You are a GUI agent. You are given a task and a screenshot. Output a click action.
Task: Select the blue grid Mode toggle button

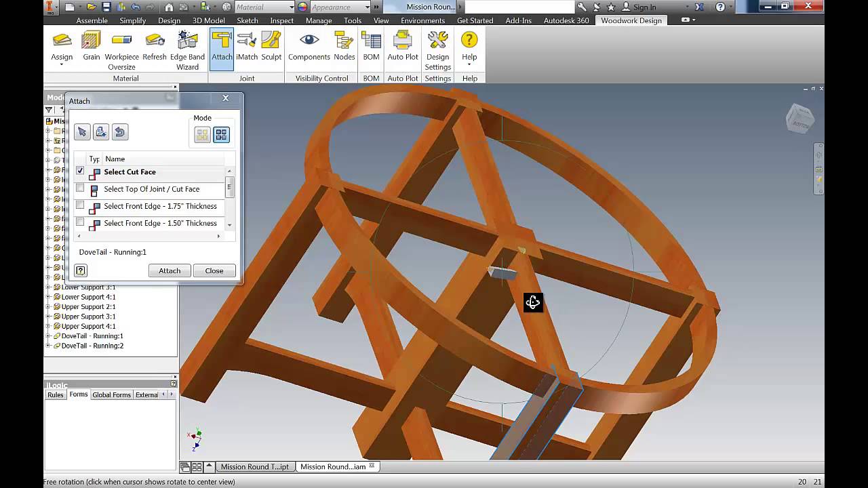(x=221, y=135)
